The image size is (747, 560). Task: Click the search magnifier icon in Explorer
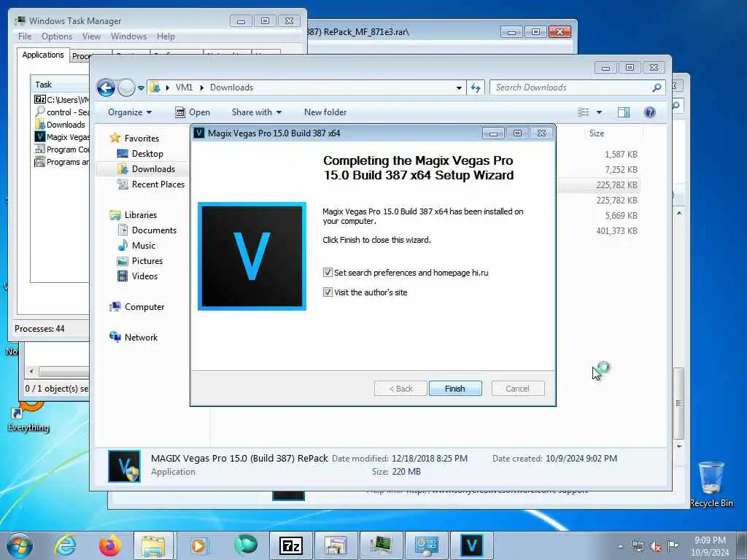[657, 87]
